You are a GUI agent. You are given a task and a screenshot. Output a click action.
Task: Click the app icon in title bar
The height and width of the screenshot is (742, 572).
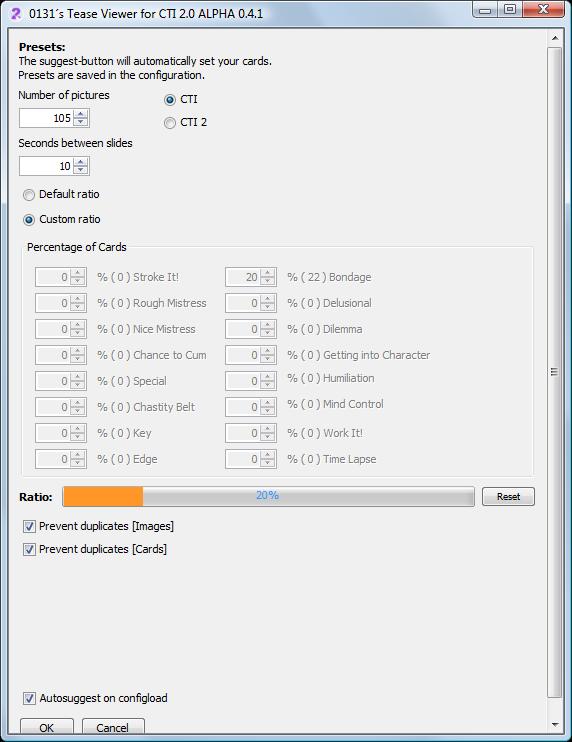(x=15, y=14)
